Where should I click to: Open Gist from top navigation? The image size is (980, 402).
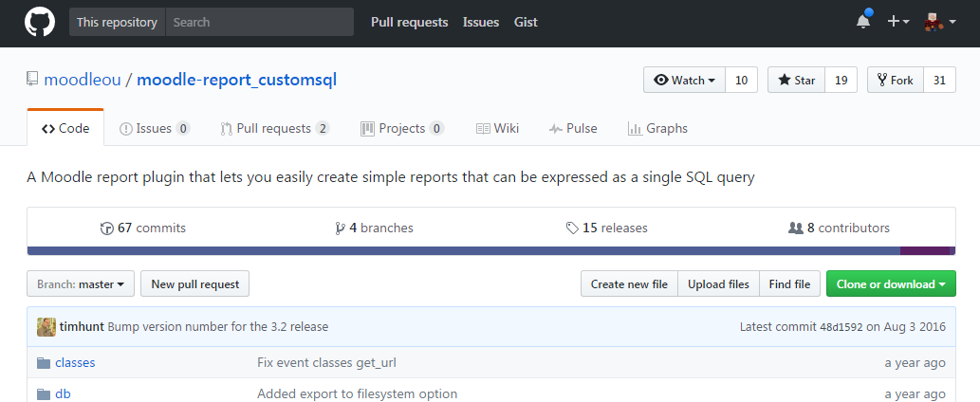[x=526, y=22]
